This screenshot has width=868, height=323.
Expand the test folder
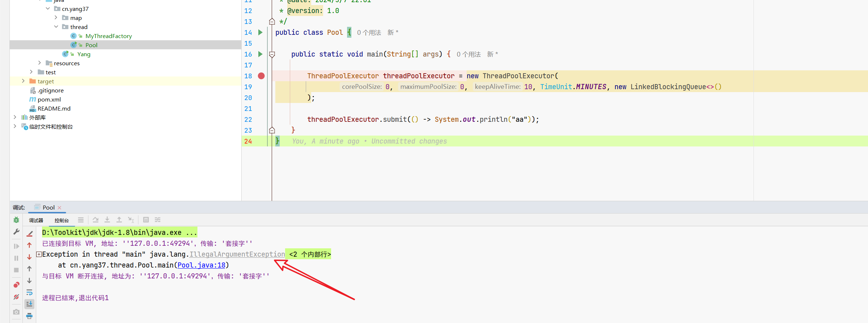click(x=31, y=72)
